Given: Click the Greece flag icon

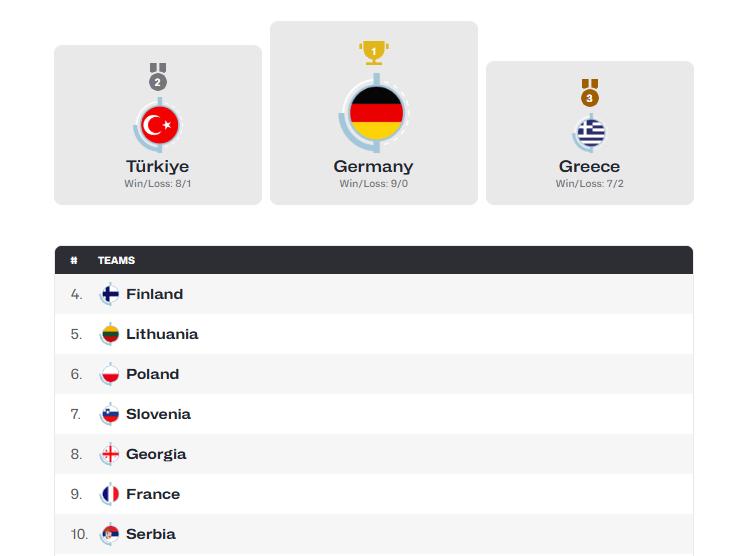Looking at the screenshot, I should tap(590, 132).
